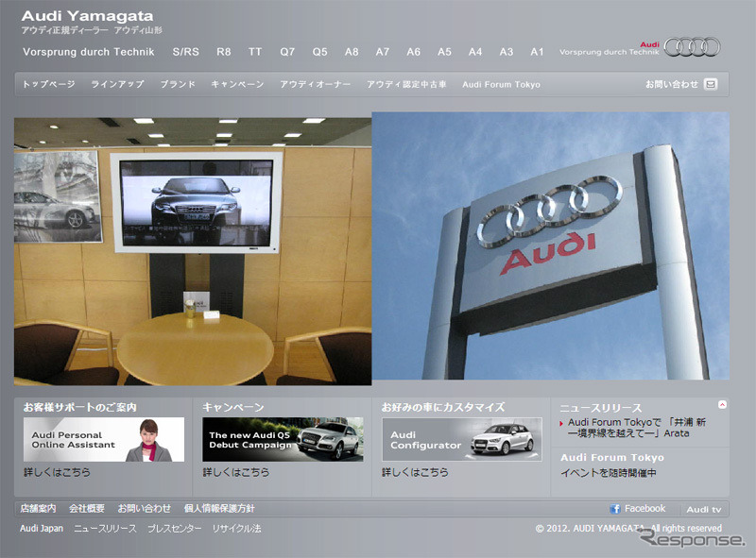
Task: Select the R8 model in navigation
Action: point(223,52)
